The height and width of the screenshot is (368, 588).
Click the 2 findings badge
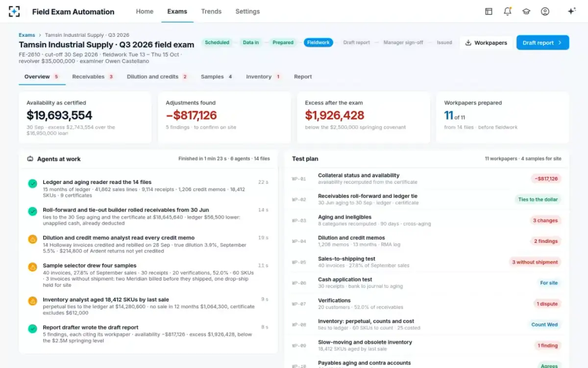(x=545, y=241)
